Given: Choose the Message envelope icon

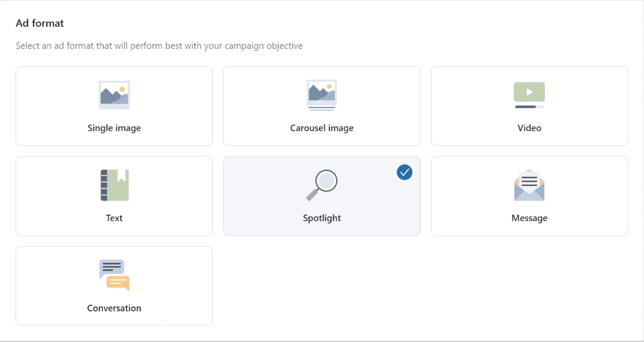Looking at the screenshot, I should coord(529,185).
